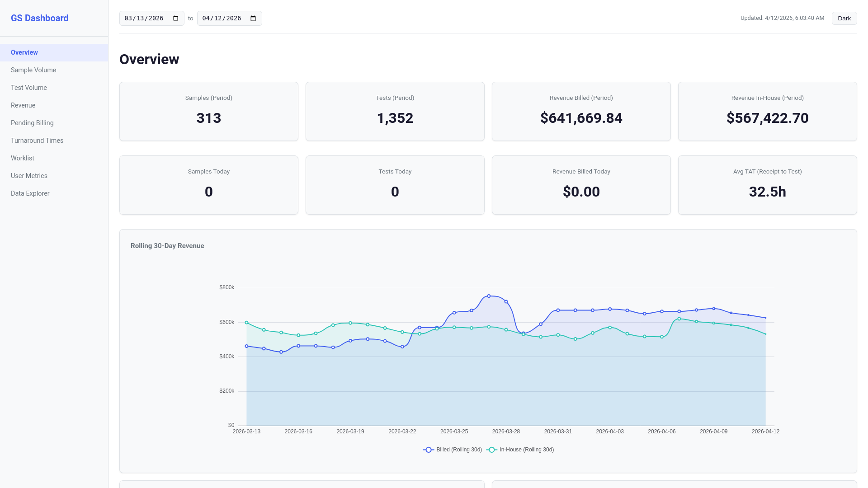
Task: Click the end date input field
Action: [222, 19]
